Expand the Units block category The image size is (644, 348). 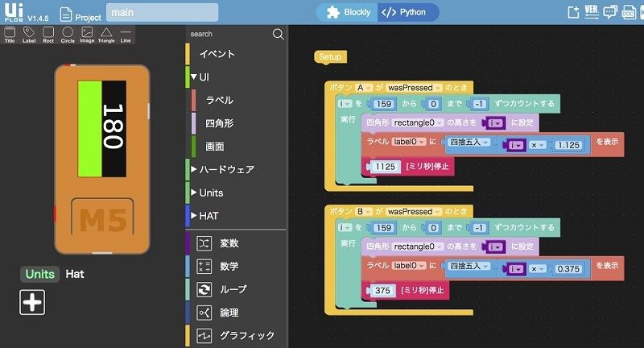click(x=211, y=193)
